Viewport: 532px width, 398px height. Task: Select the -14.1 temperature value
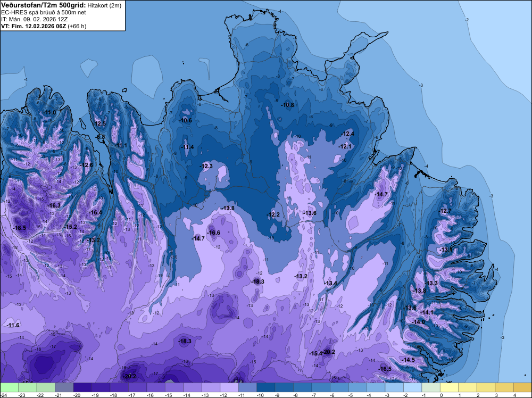[427, 312]
